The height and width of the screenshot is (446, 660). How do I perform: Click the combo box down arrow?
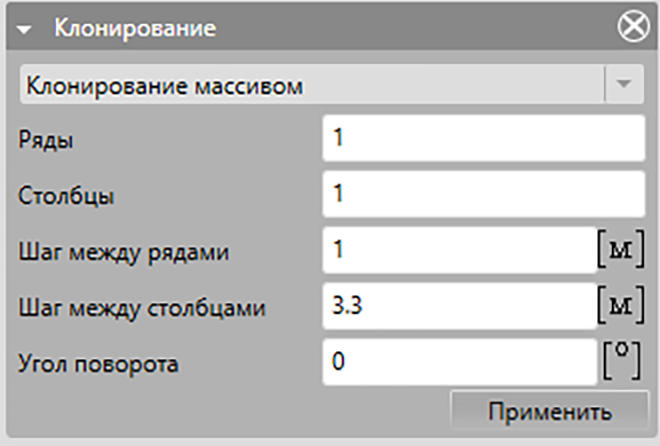(624, 84)
